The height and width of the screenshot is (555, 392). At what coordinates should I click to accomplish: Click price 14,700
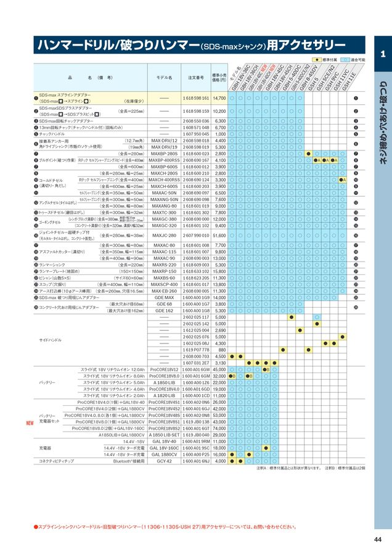click(219, 98)
